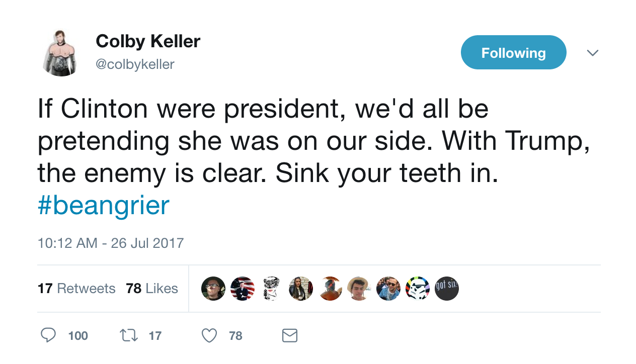Viewport: 636px width, 364px height.
Task: Click the 100 replies count
Action: point(78,336)
